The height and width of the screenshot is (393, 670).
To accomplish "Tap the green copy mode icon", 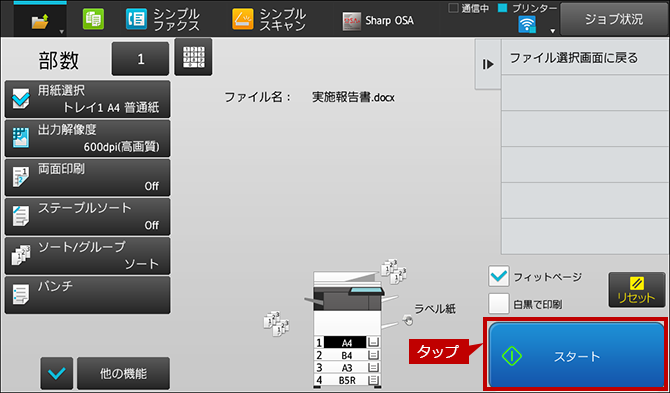I will click(93, 20).
